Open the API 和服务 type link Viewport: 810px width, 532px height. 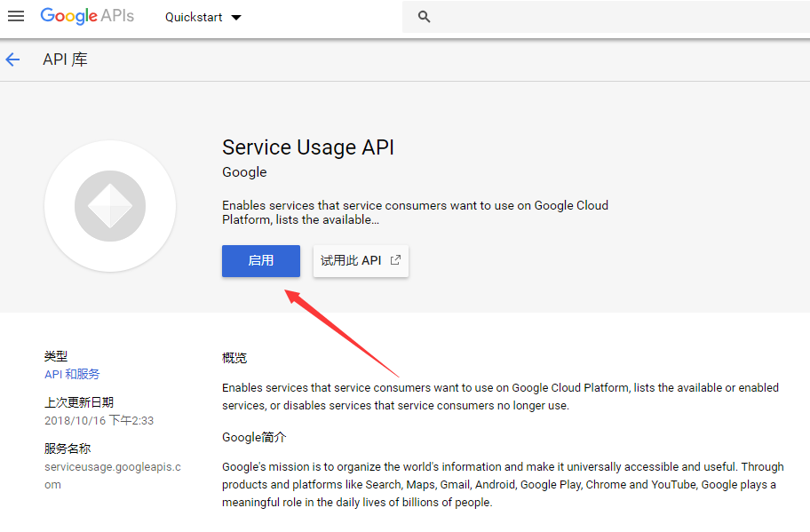coord(72,374)
